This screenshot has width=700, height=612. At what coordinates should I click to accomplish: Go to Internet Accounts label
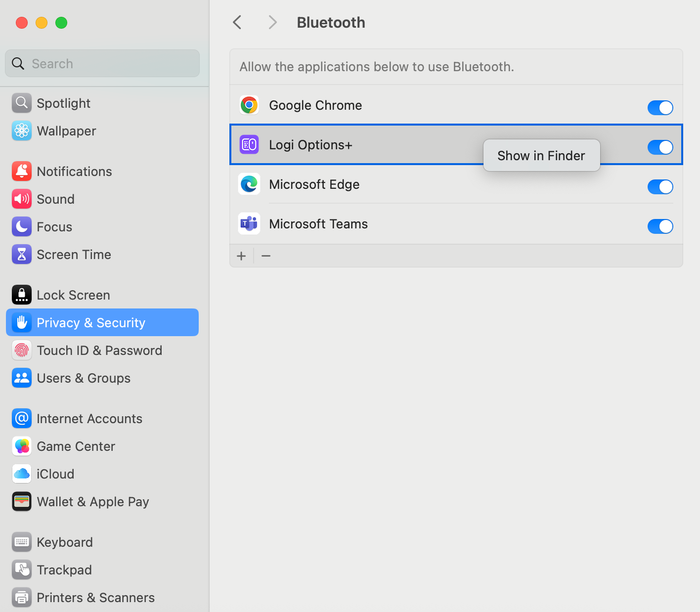89,419
